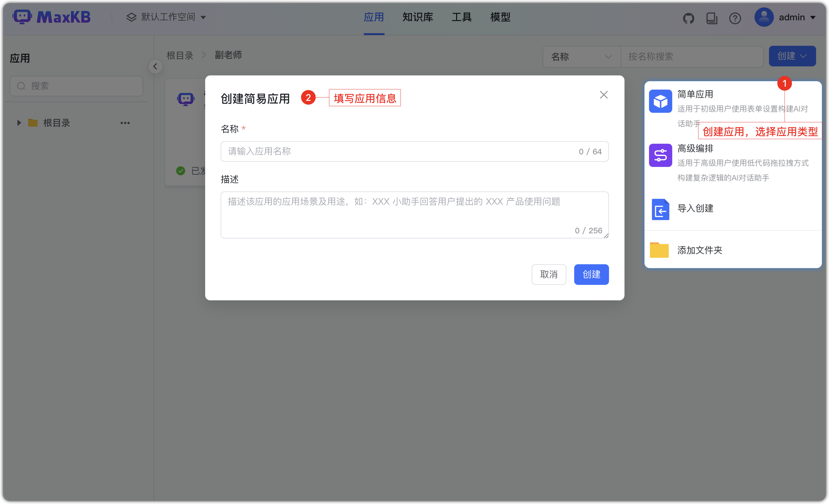Click the robot app icon on the card
The width and height of the screenshot is (829, 504).
pos(185,99)
